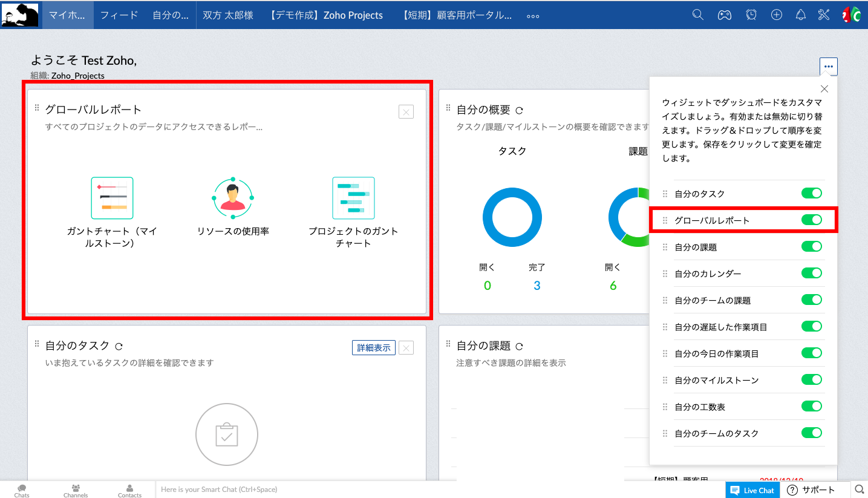Refresh the 自分のタスク widget

coord(119,346)
